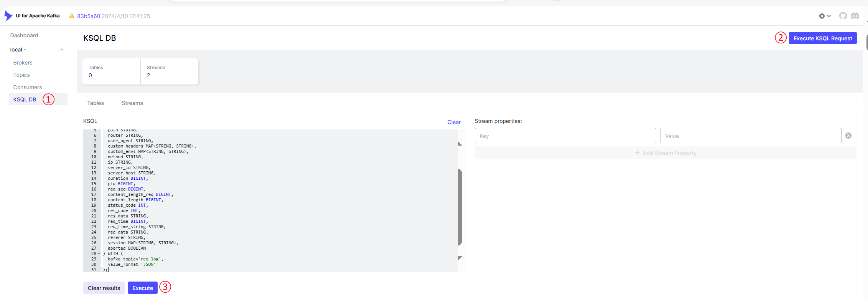
Task: Fold the WITH block on line 28
Action: [x=99, y=254]
